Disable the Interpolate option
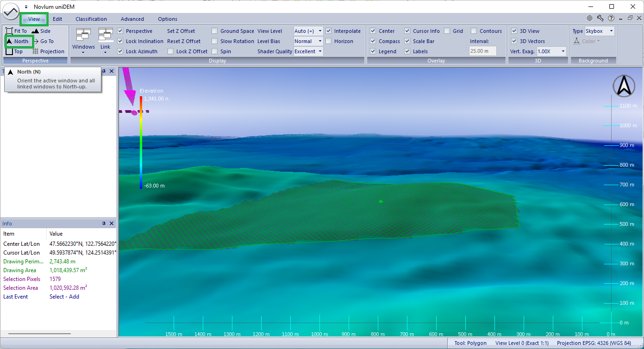 [329, 31]
